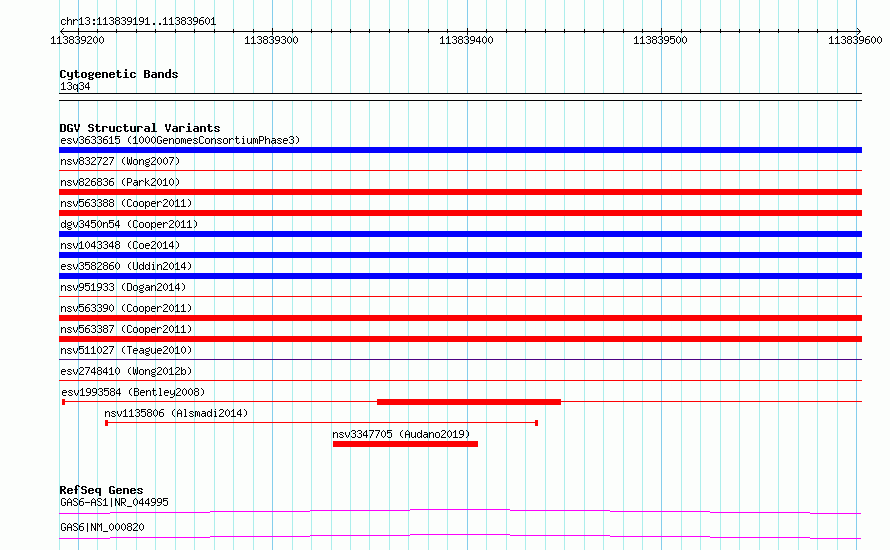Select variant label nsv511027 (Teague2010)
Image resolution: width=890 pixels, height=550 pixels.
point(126,350)
